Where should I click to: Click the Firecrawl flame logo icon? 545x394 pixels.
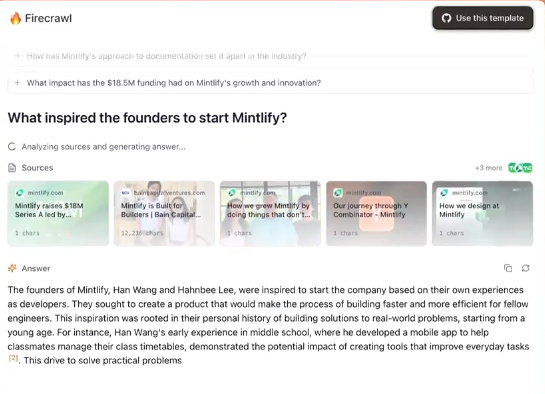point(15,18)
